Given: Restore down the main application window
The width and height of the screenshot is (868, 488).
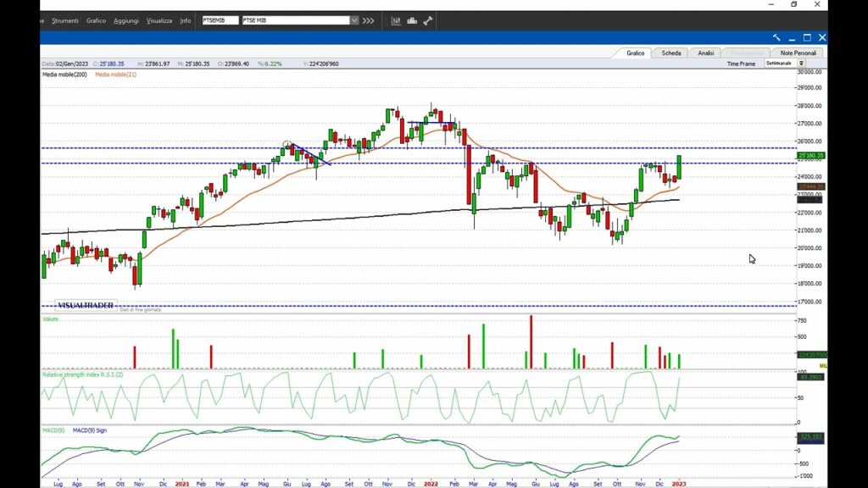Looking at the screenshot, I should click(x=793, y=4).
